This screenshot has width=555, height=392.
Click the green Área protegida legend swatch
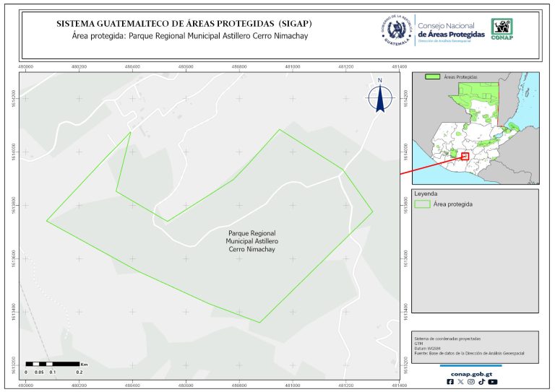click(x=422, y=204)
